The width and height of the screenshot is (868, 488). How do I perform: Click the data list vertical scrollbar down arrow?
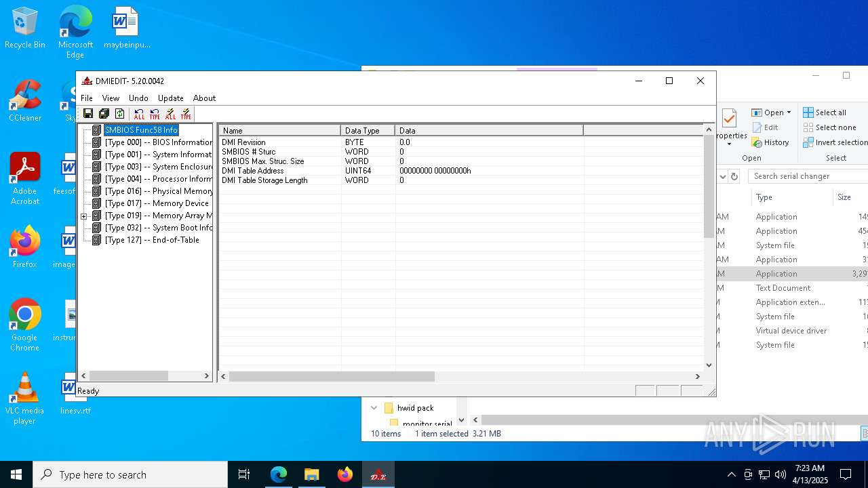coord(709,365)
